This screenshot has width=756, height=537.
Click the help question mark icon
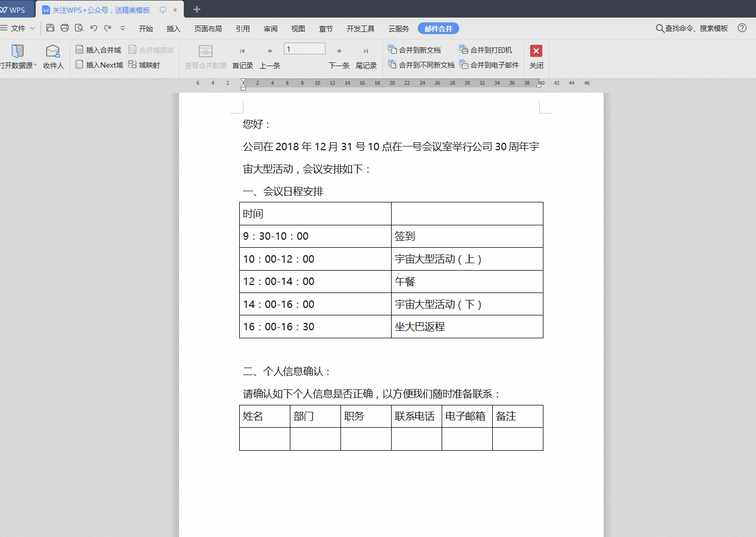[x=742, y=28]
